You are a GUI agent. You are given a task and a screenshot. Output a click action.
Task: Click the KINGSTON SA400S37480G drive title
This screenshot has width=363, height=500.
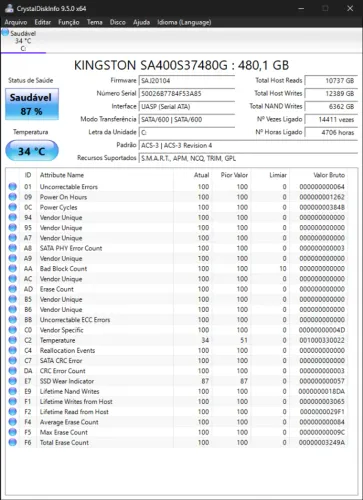182,65
